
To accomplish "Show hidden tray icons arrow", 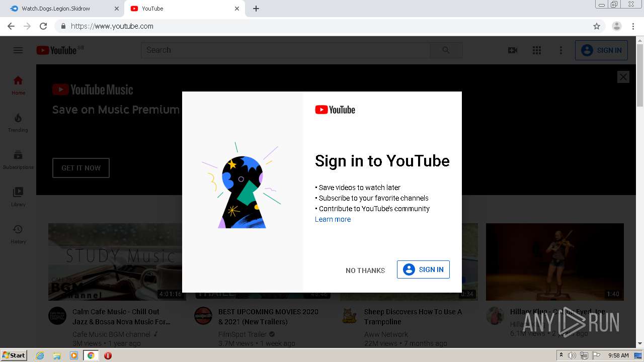I will pyautogui.click(x=561, y=355).
